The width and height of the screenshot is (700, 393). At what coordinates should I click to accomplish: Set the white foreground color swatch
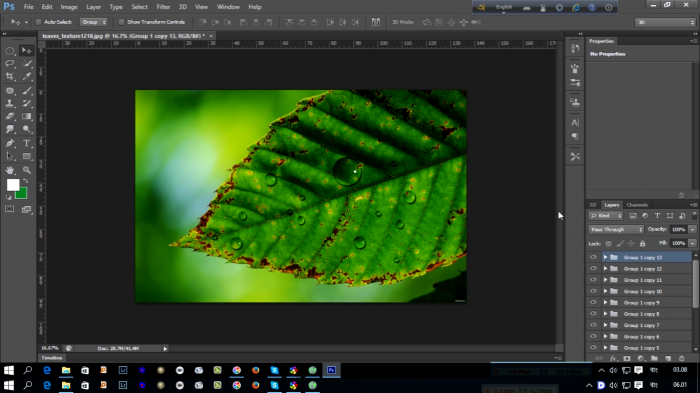click(x=12, y=184)
